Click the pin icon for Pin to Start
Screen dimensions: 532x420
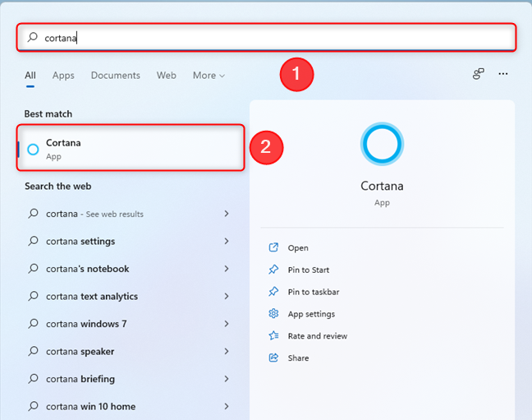(273, 270)
